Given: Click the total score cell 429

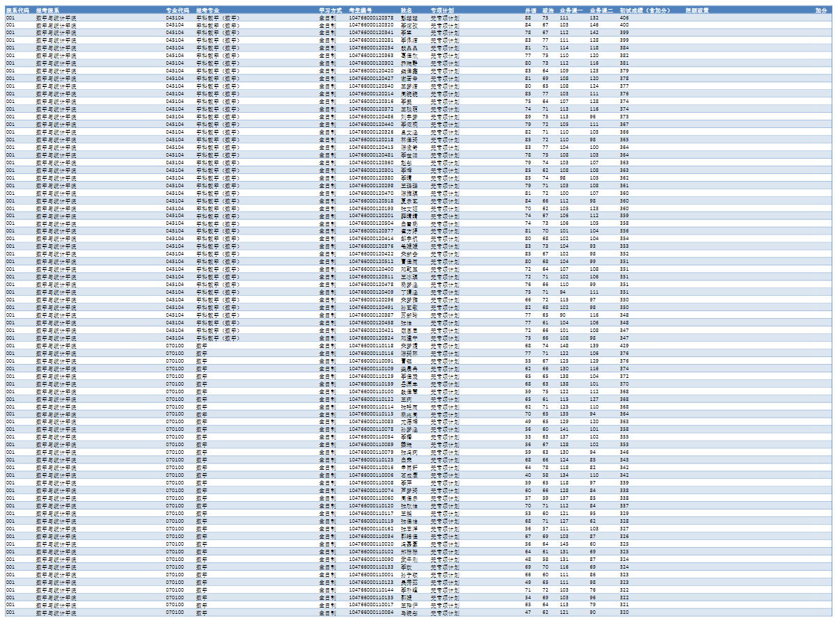Looking at the screenshot, I should tap(624, 346).
